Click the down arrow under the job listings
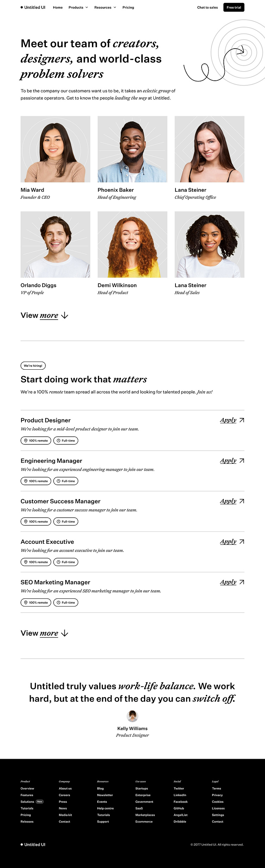The image size is (265, 868). tap(64, 633)
